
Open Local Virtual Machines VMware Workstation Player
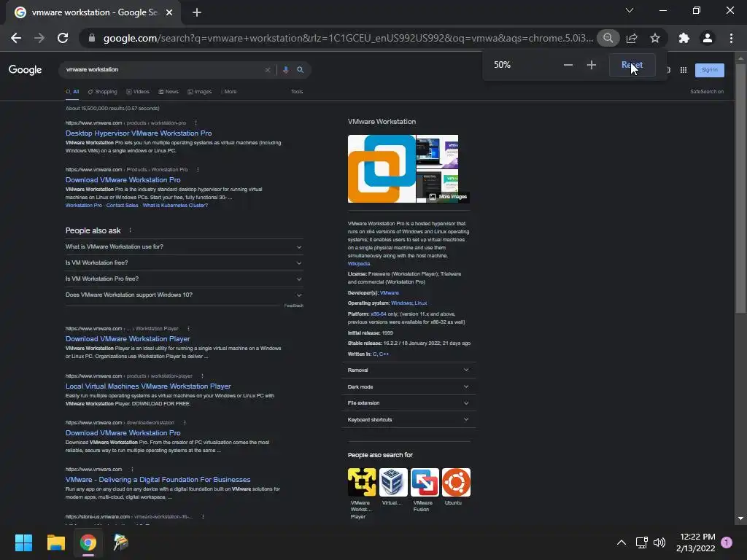click(148, 386)
